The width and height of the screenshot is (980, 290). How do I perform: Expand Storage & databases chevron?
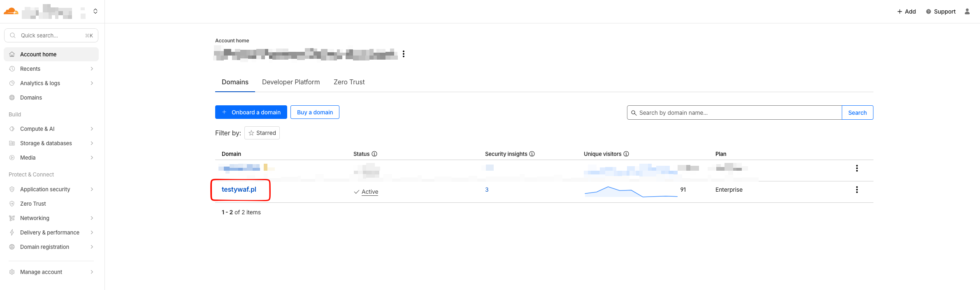point(92,143)
